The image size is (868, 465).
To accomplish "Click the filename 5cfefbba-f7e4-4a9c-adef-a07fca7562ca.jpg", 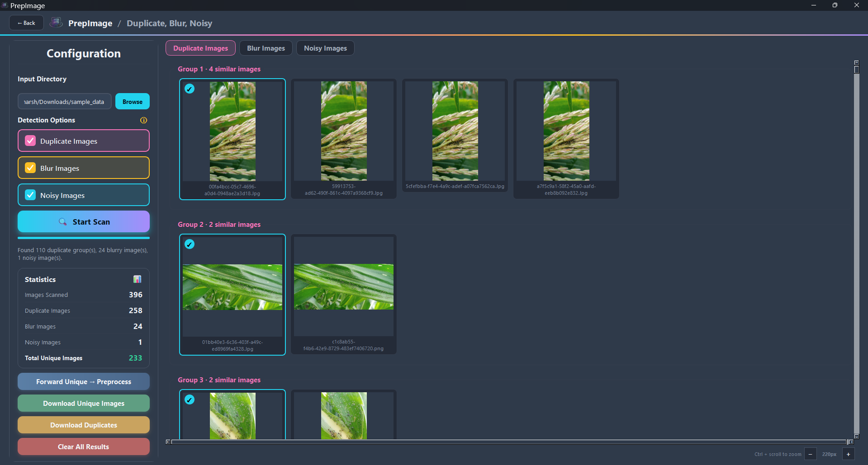I will click(455, 186).
